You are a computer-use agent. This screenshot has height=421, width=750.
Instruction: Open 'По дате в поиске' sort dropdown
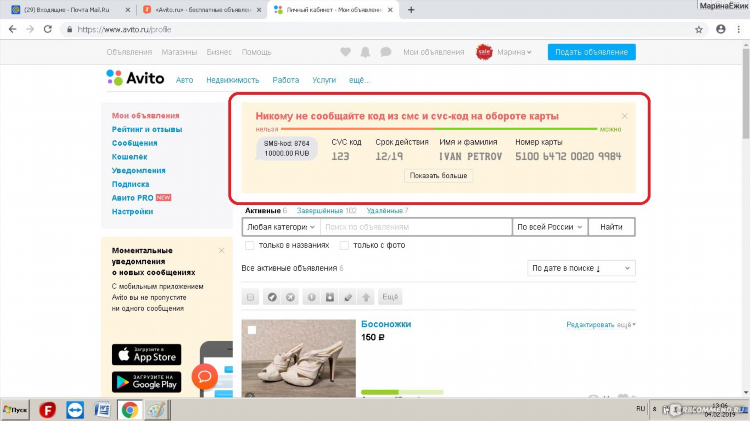click(581, 268)
